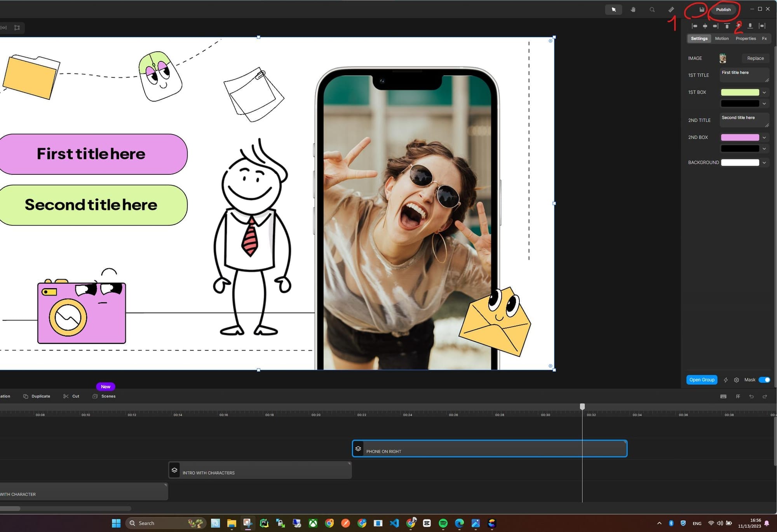Expand the BACKGROUND color dropdown

tap(764, 163)
